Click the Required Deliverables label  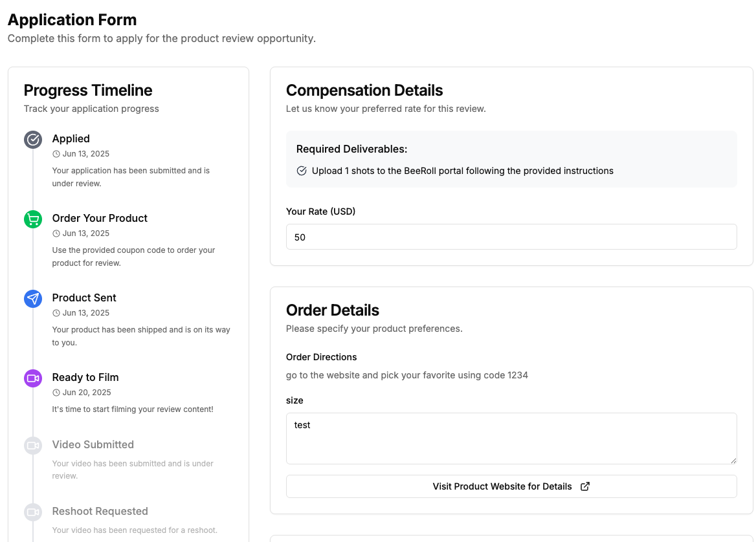pyautogui.click(x=351, y=149)
